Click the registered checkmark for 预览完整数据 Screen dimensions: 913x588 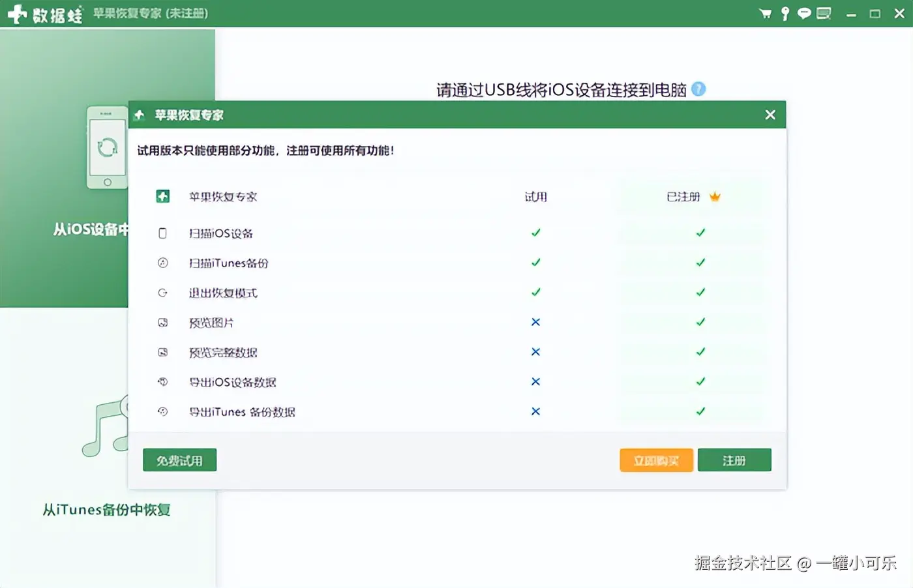[x=700, y=352]
